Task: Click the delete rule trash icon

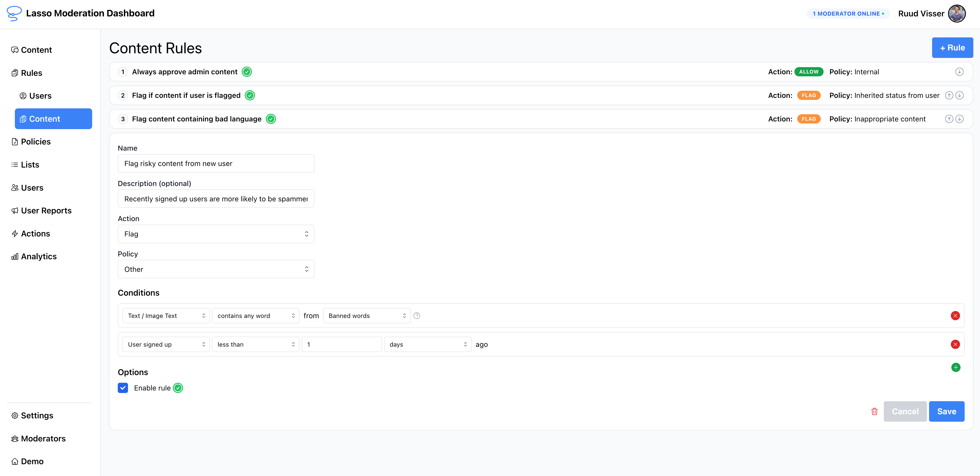Action: coord(874,411)
